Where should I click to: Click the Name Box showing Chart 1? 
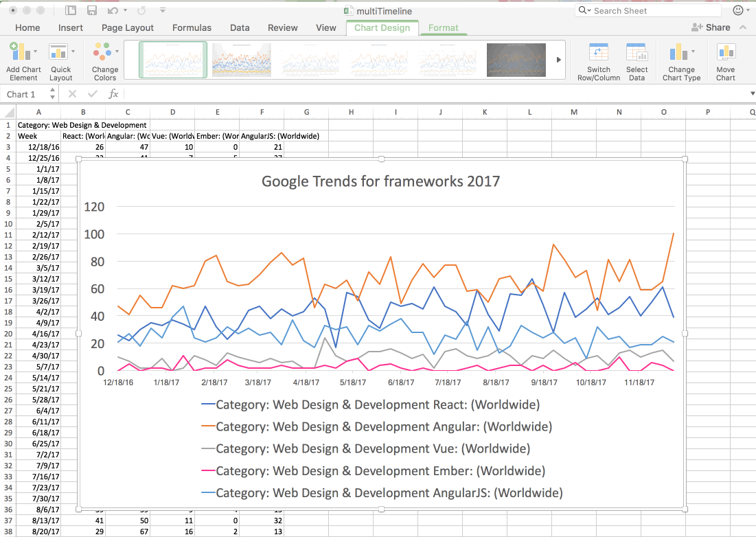tap(24, 94)
